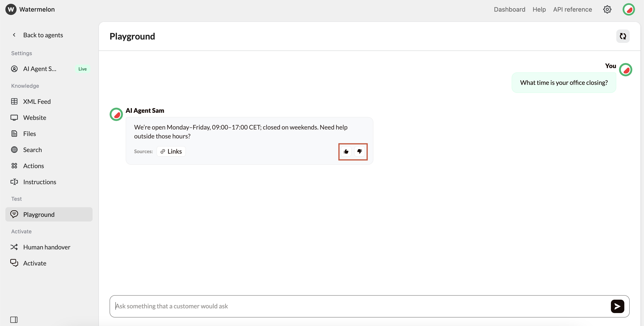This screenshot has width=644, height=326.
Task: Open the Instructions page
Action: (40, 182)
